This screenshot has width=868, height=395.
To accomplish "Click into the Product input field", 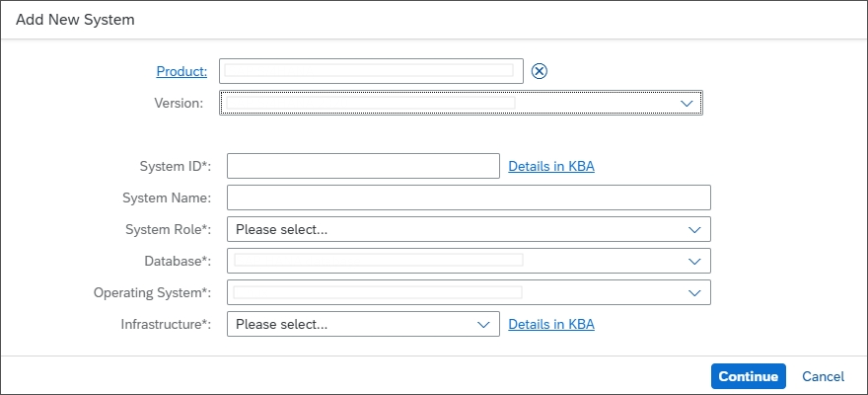I will click(x=370, y=70).
